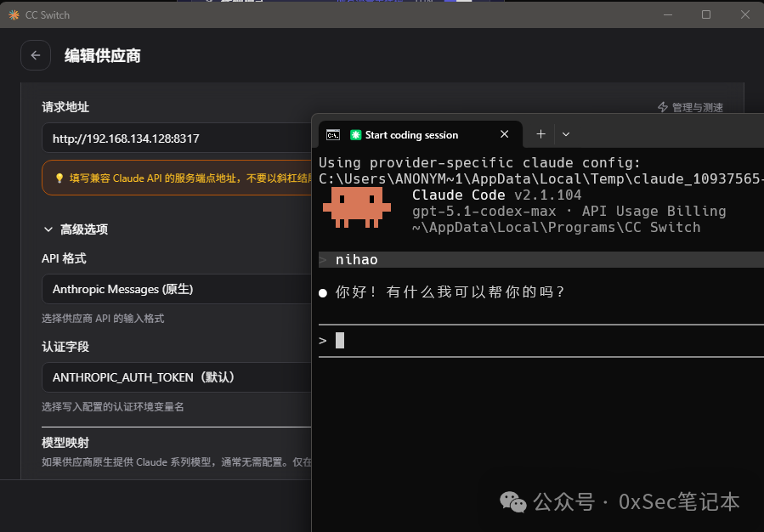Click the Claude Code v2.1.104 version text
Viewport: 764px width, 532px height.
coord(496,195)
